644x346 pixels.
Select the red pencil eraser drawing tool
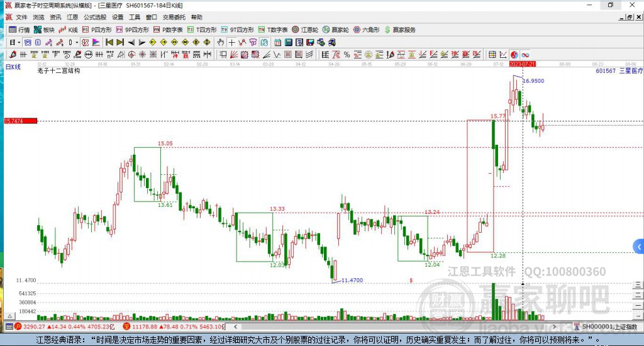point(13,55)
